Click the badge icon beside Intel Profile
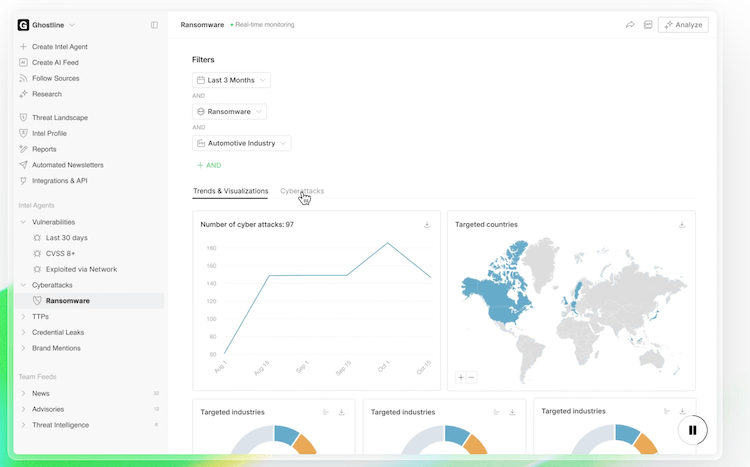Screen dimensions: 750x467 click(23, 133)
